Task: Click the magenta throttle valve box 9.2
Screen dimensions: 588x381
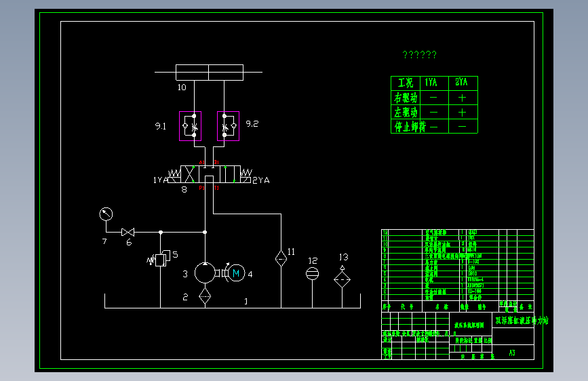Action: [x=228, y=126]
